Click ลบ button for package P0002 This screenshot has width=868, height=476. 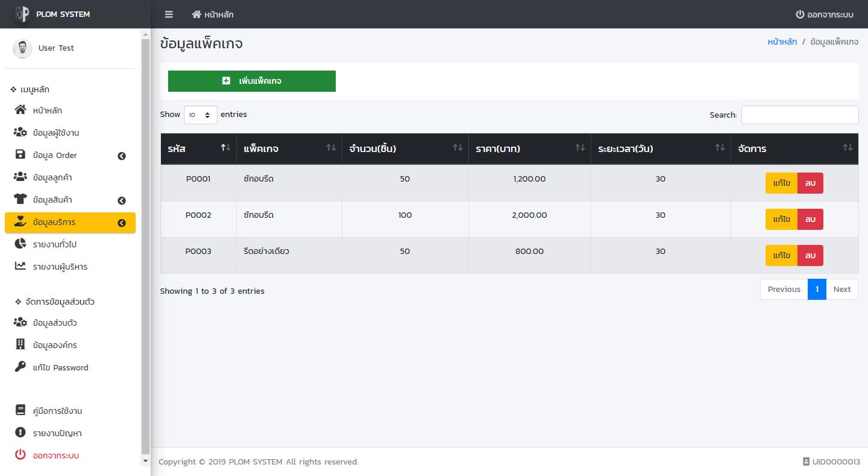pyautogui.click(x=810, y=219)
